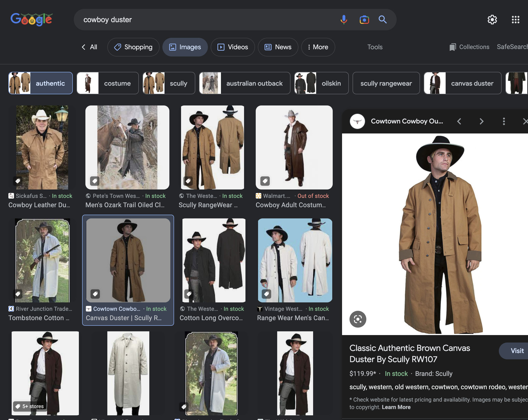Go back to All results tab
The image size is (528, 420).
pos(89,47)
